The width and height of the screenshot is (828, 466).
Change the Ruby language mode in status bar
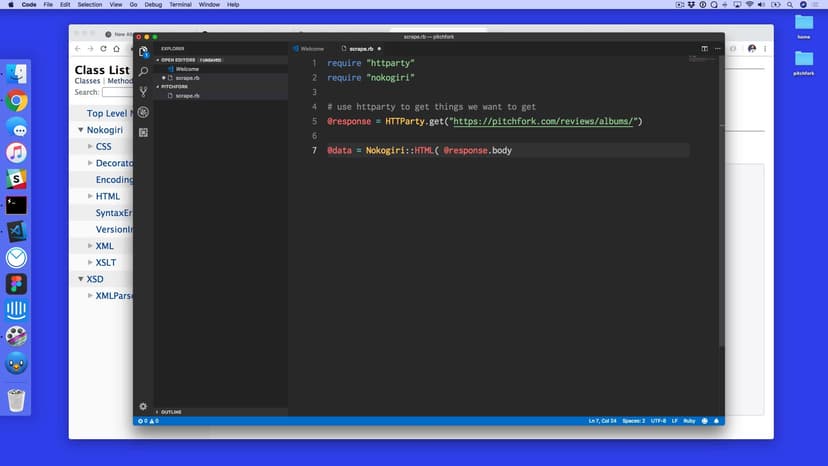click(x=691, y=421)
